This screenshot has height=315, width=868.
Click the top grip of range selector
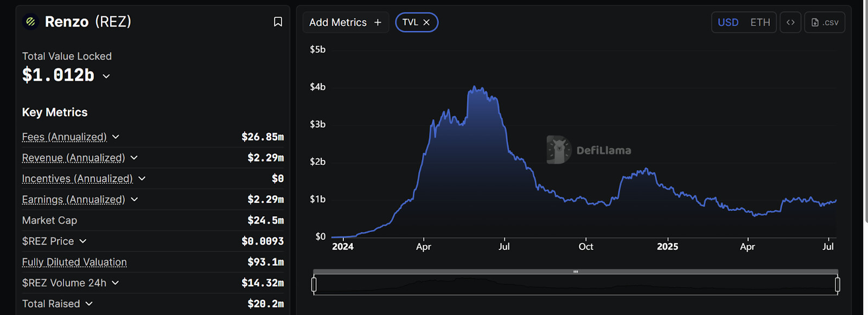pos(576,272)
